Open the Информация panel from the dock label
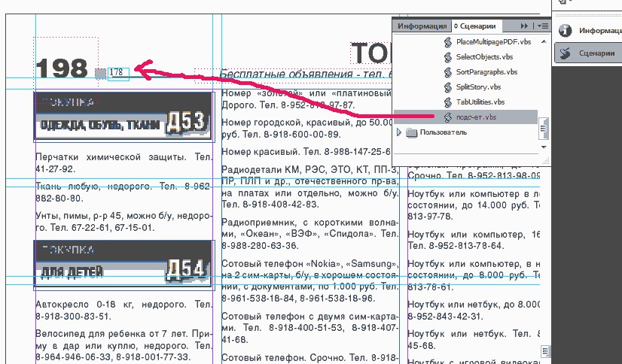This screenshot has width=622, height=364. 600,31
